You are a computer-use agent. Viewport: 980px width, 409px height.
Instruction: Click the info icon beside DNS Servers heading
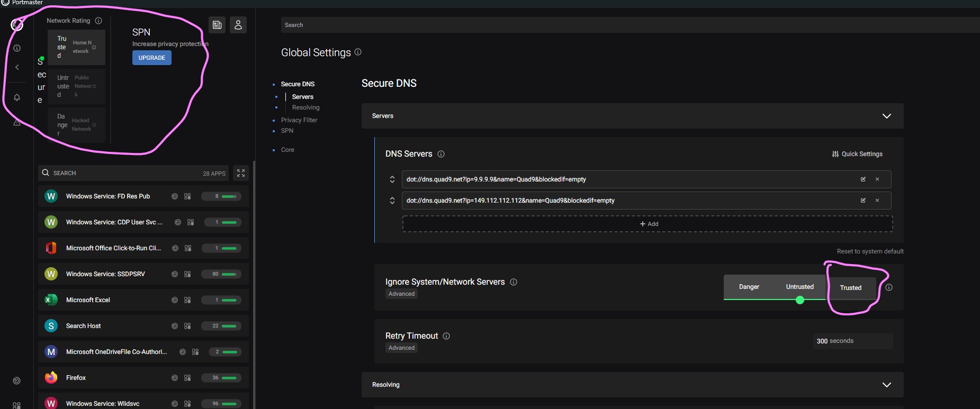441,154
